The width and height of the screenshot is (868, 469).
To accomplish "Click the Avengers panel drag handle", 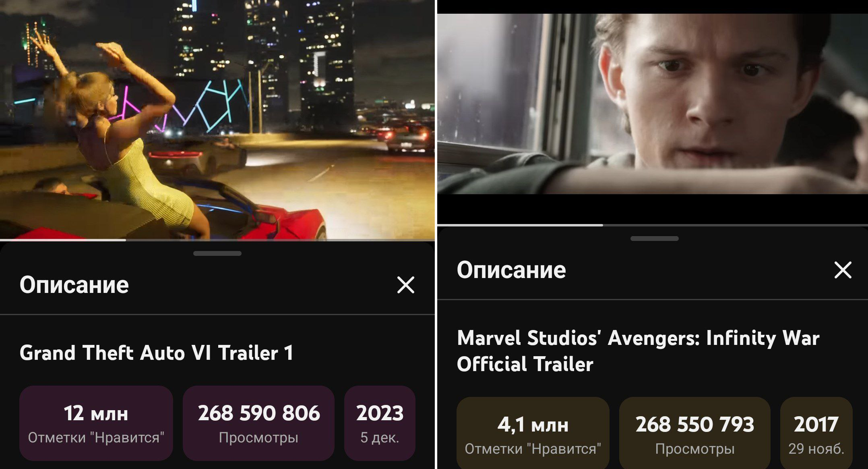I will [x=654, y=239].
